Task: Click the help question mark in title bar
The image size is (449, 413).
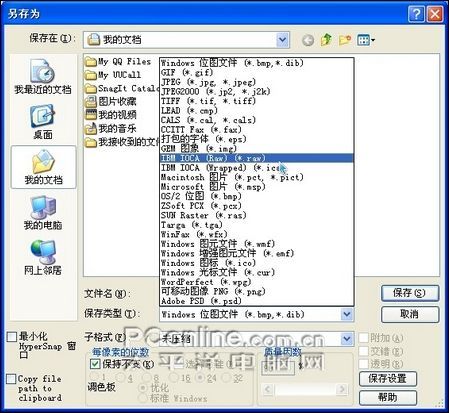Action: click(416, 14)
